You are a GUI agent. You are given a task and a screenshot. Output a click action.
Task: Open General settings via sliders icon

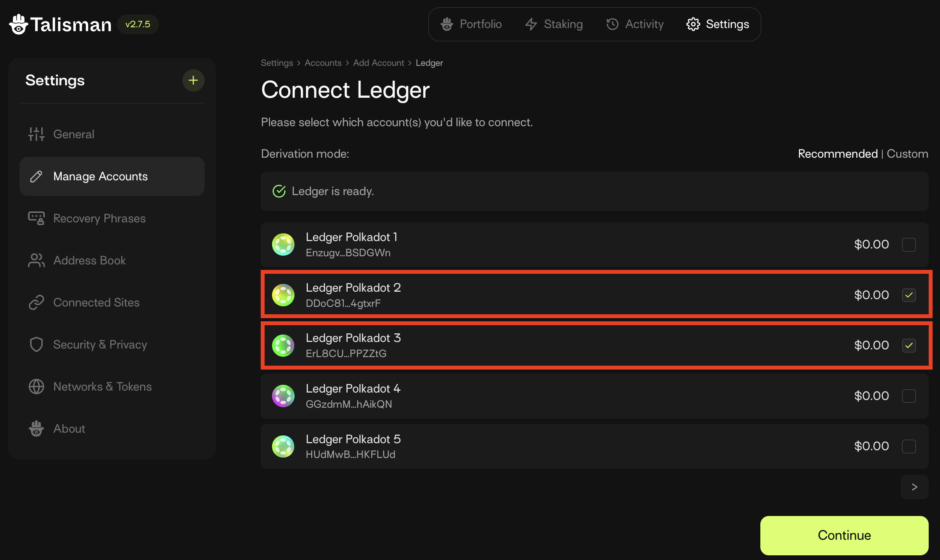click(36, 134)
